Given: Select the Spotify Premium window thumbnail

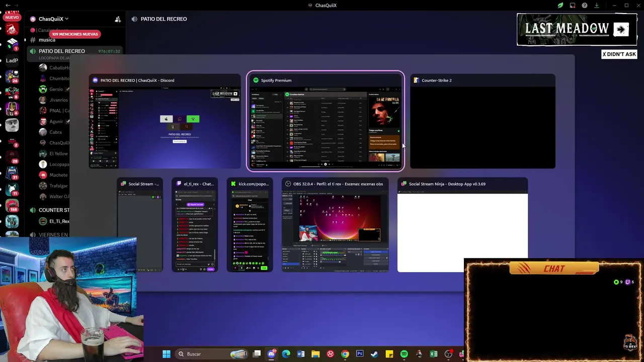Looking at the screenshot, I should coord(325,121).
